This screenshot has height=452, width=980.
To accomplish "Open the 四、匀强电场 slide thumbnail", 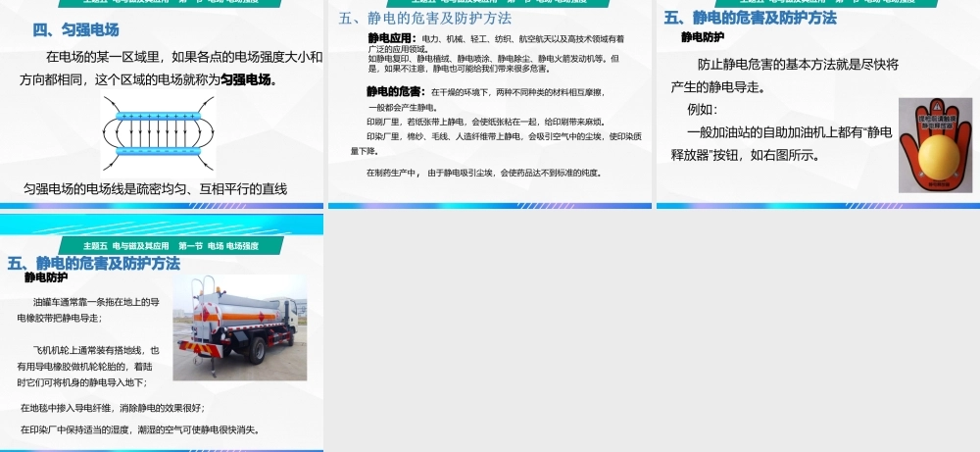I will (162, 104).
